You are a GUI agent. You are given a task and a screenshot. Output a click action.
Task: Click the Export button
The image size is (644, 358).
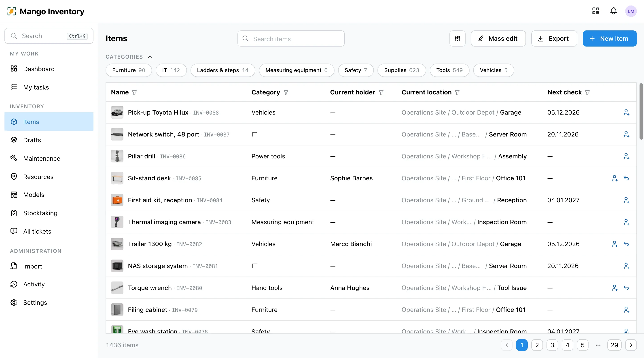click(554, 38)
